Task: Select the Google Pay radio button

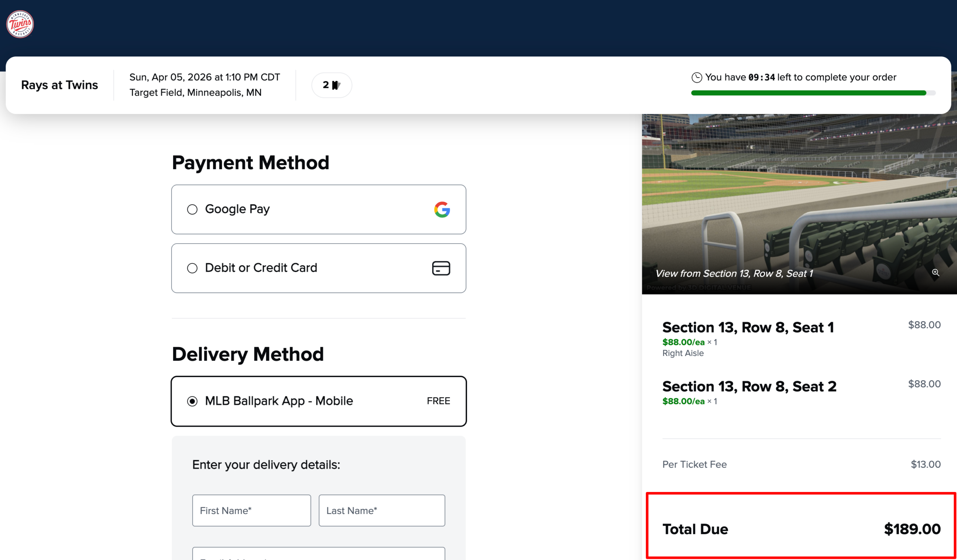Action: coord(192,210)
